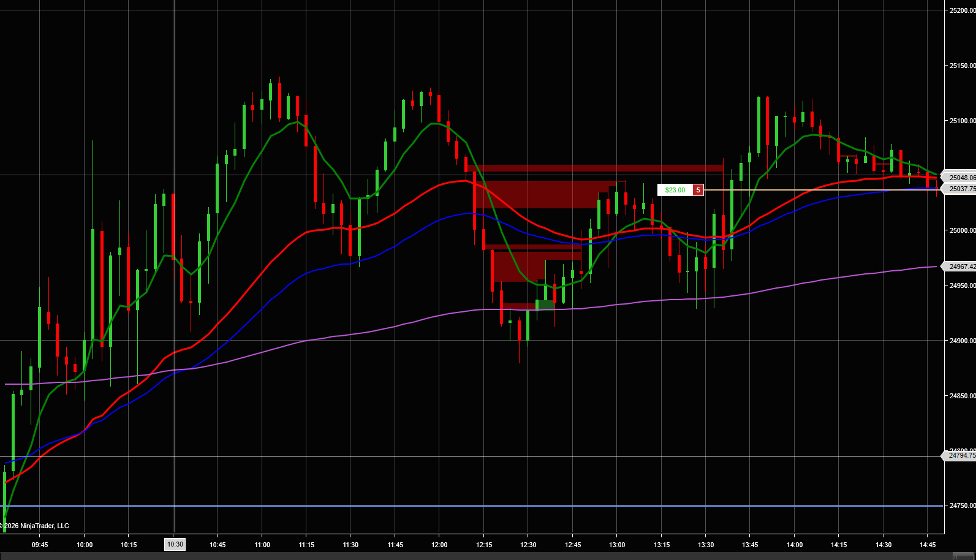Select the 13:45 time axis label
This screenshot has height=560, width=976.
click(x=750, y=545)
